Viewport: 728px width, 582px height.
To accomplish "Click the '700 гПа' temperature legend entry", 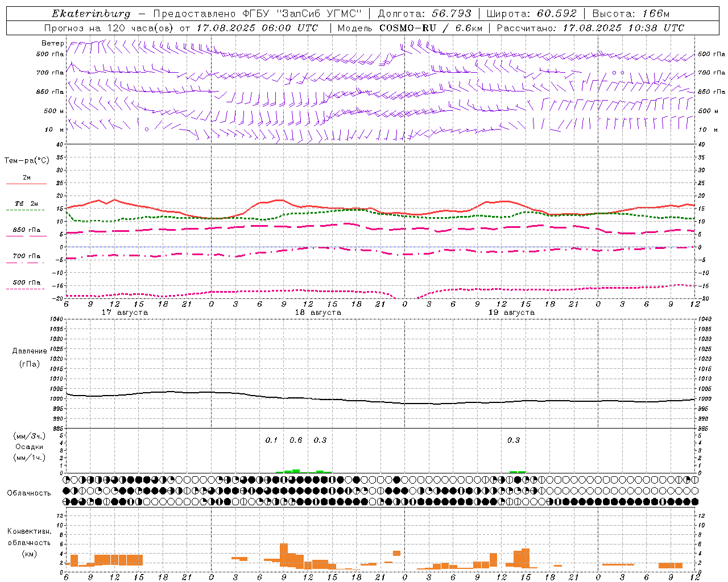I will point(27,256).
